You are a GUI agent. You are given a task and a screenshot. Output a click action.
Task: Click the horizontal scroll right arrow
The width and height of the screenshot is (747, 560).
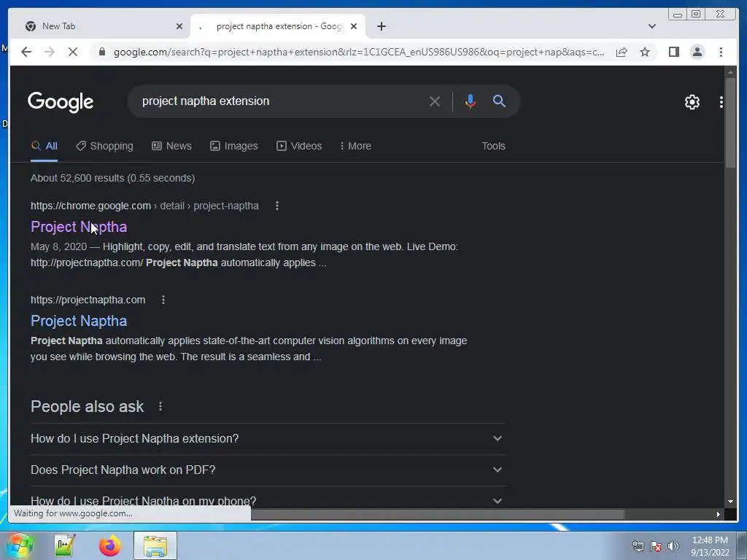click(x=718, y=514)
